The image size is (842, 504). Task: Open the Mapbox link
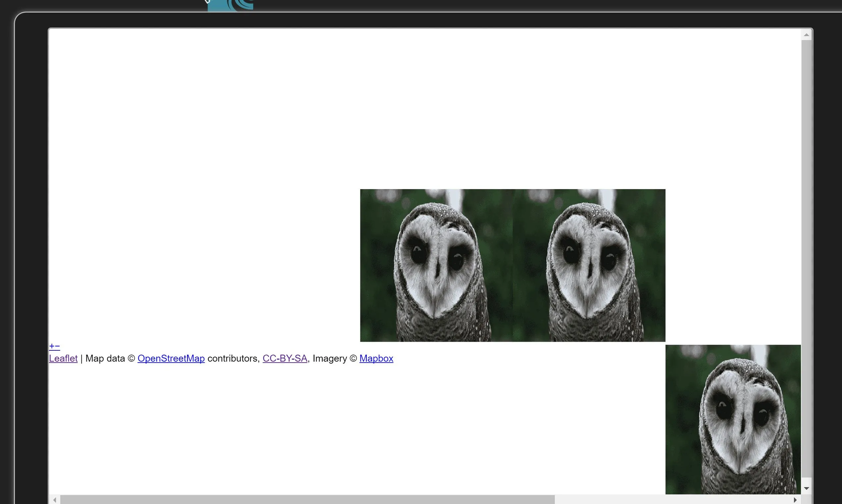pyautogui.click(x=376, y=358)
